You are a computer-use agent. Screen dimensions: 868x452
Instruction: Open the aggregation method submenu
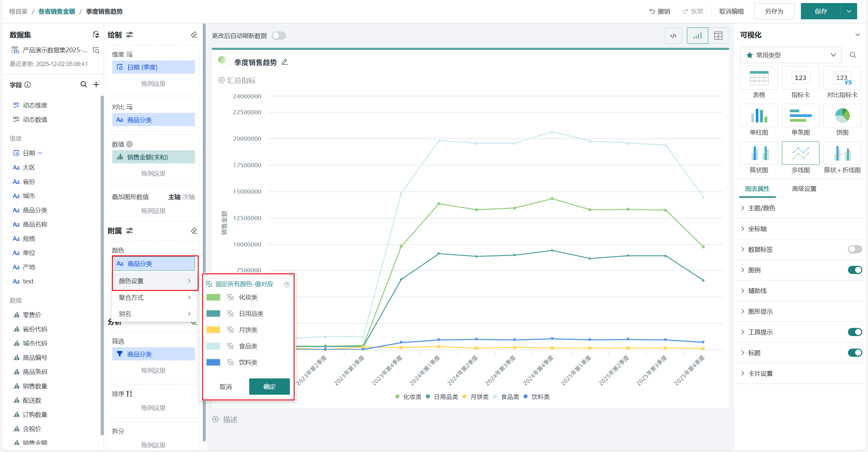click(x=155, y=297)
